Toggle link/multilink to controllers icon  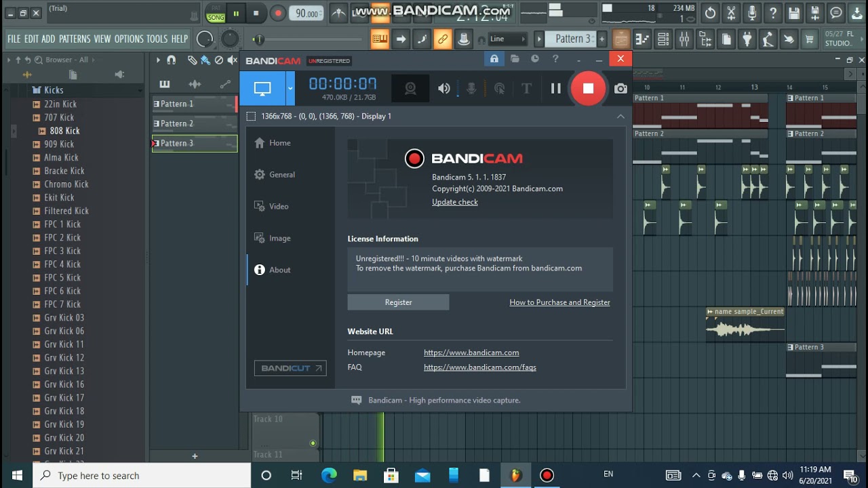[443, 39]
